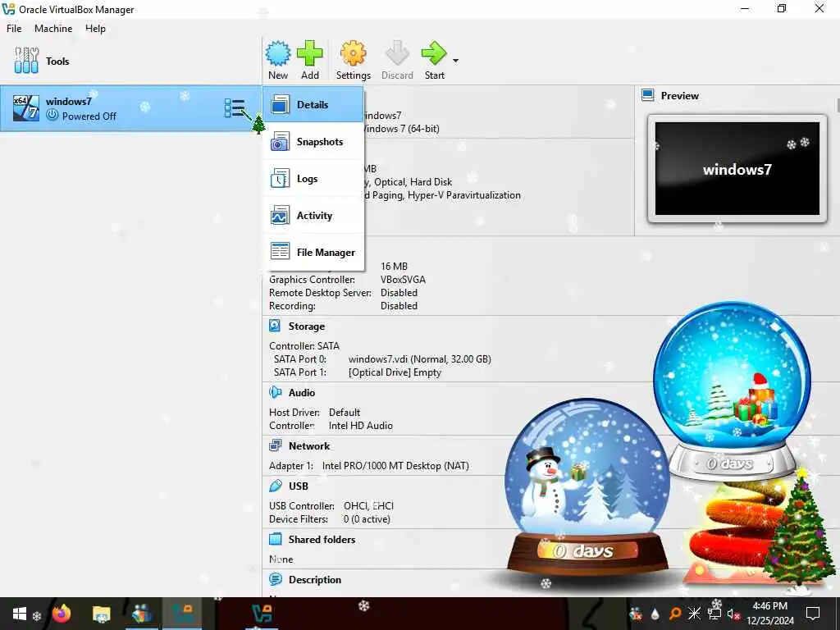
Task: Click the Network section header
Action: pyautogui.click(x=309, y=445)
